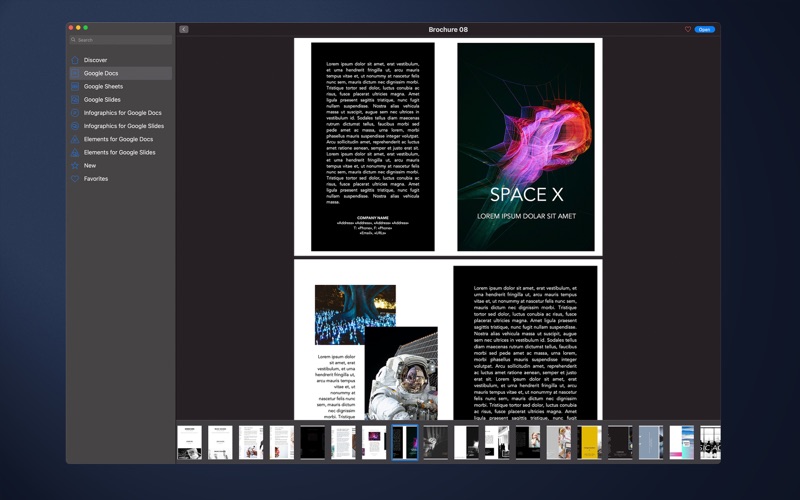Click the Elements for Google Docs icon
This screenshot has width=800, height=500.
(75, 139)
